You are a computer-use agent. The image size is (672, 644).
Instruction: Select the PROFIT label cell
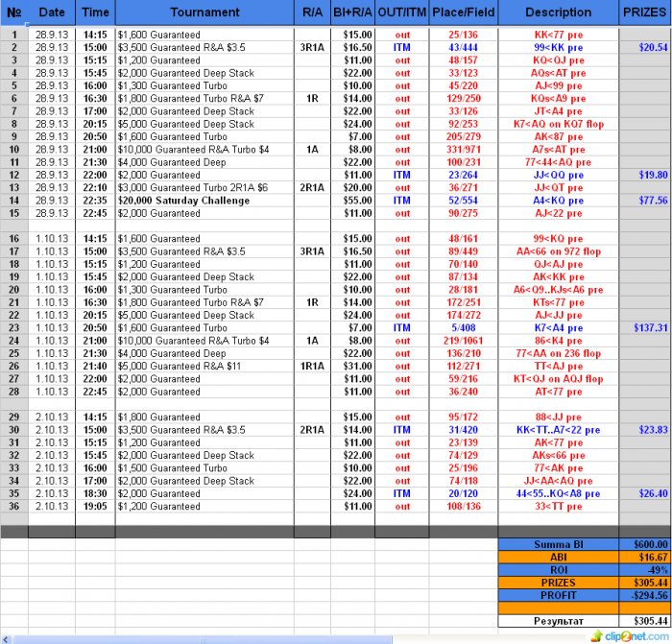559,596
